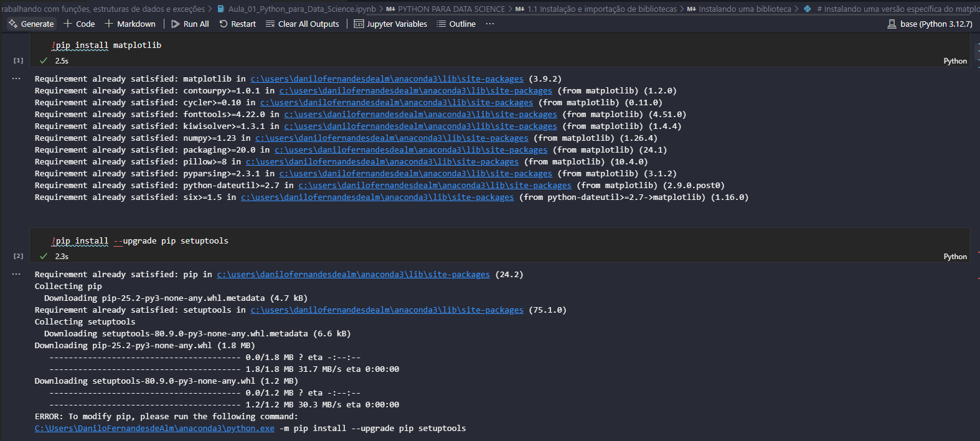Click the first cell code '!pip install matplotlib'
Image resolution: width=980 pixels, height=441 pixels.
point(106,45)
